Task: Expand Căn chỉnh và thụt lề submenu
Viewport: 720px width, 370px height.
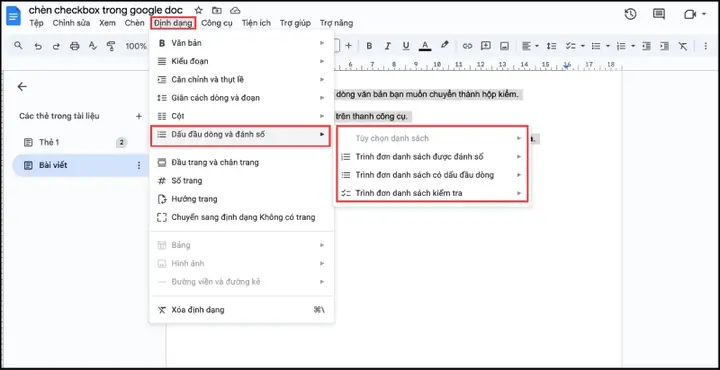Action: 242,79
